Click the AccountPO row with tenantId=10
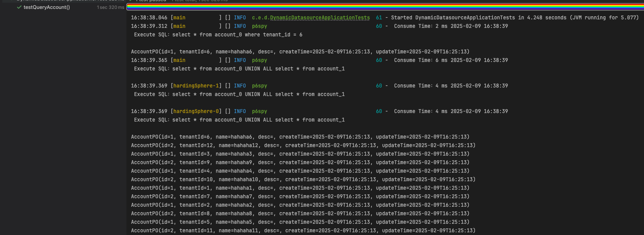Image resolution: width=644 pixels, height=235 pixels. [303, 180]
